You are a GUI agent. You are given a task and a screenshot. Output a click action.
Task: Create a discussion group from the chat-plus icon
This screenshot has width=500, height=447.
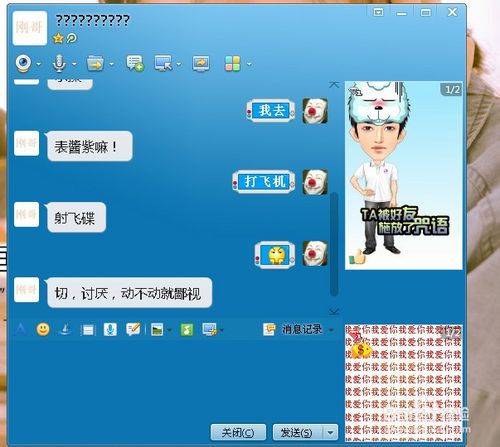tap(135, 63)
